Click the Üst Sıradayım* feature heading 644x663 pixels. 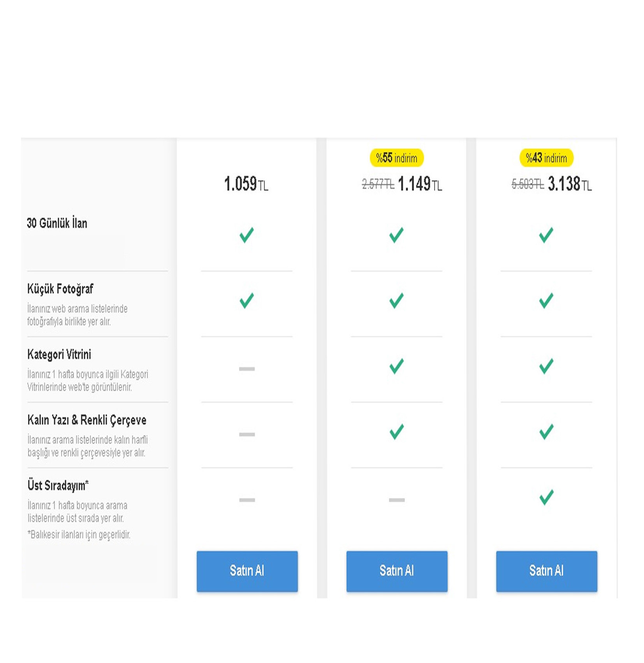click(58, 486)
